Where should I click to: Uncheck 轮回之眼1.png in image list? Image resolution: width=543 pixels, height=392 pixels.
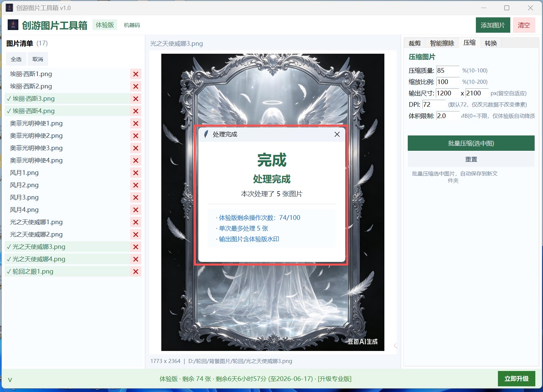pyautogui.click(x=67, y=272)
